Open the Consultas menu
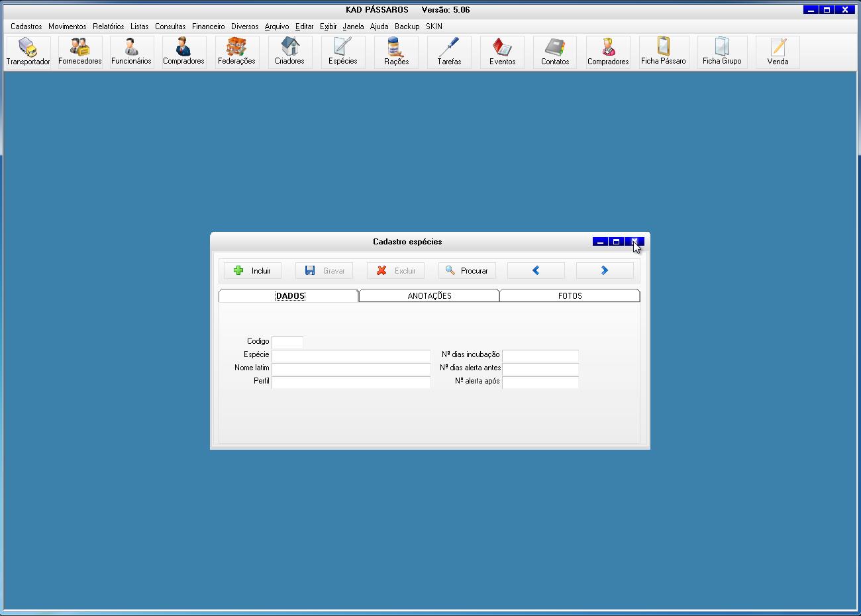861x616 pixels. coord(170,26)
